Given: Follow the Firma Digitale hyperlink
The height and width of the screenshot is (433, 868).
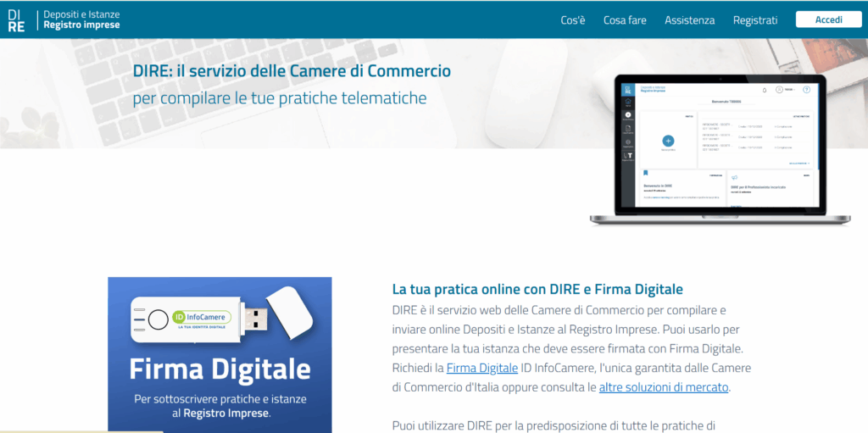Looking at the screenshot, I should [482, 368].
